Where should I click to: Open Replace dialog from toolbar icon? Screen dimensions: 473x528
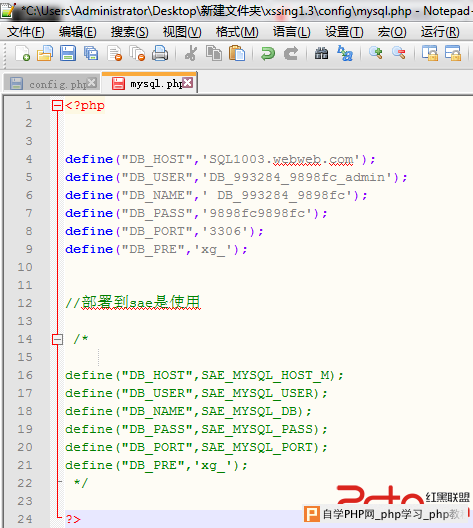click(x=345, y=53)
